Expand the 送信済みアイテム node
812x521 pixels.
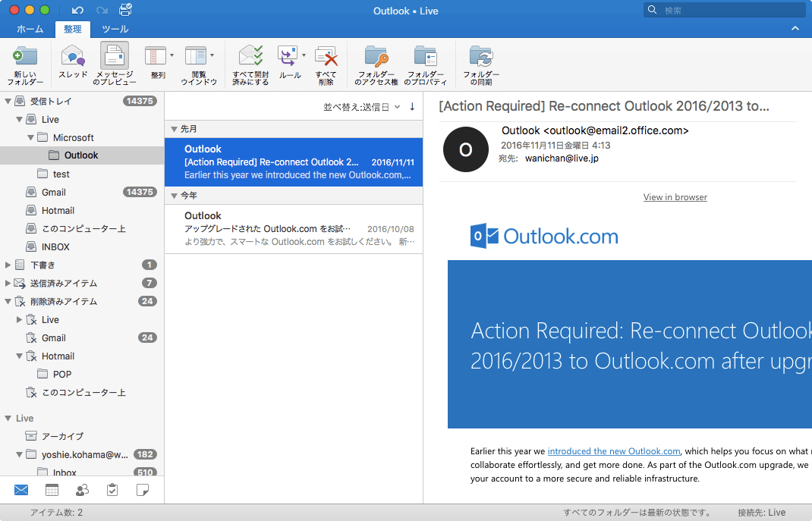point(8,283)
